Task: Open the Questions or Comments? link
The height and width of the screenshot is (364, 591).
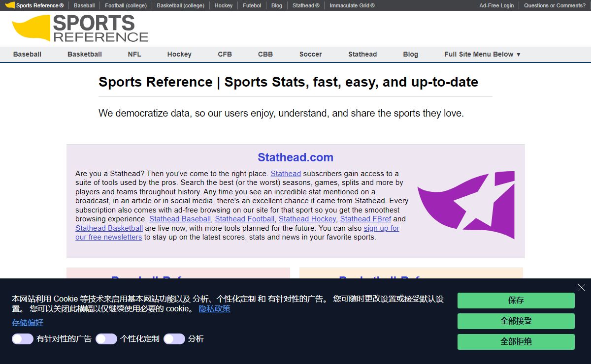Action: pos(555,5)
